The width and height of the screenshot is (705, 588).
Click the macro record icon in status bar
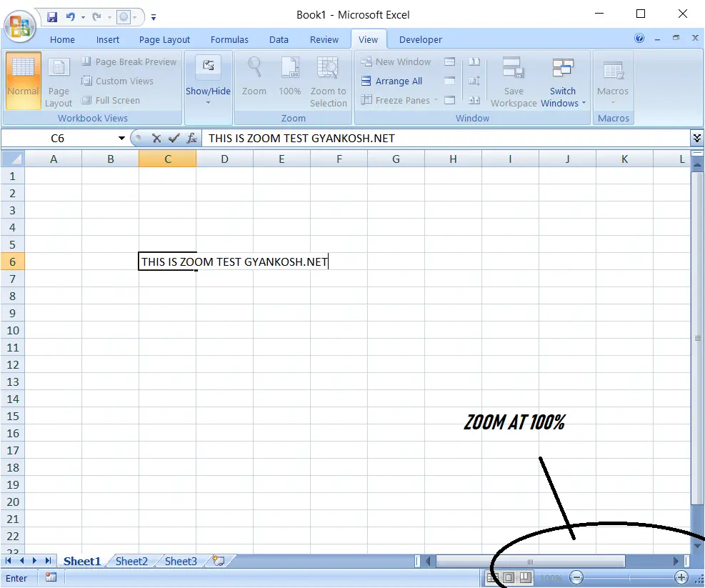click(x=51, y=577)
